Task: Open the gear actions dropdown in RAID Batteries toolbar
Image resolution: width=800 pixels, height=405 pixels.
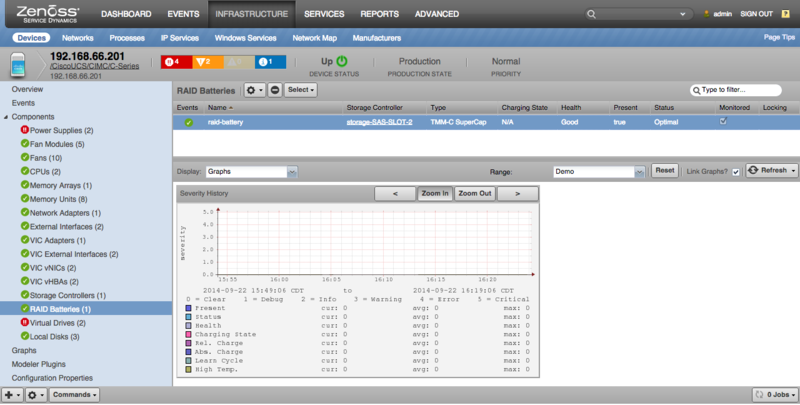Action: pyautogui.click(x=254, y=90)
